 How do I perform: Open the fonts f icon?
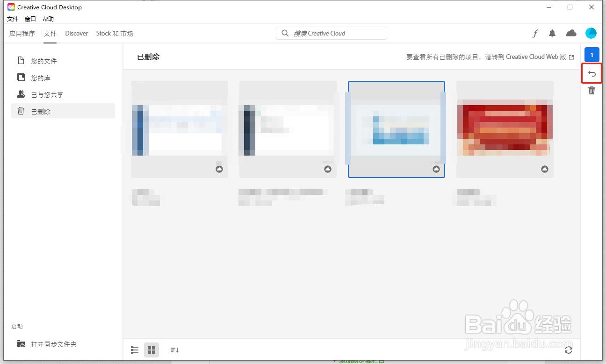coord(535,33)
